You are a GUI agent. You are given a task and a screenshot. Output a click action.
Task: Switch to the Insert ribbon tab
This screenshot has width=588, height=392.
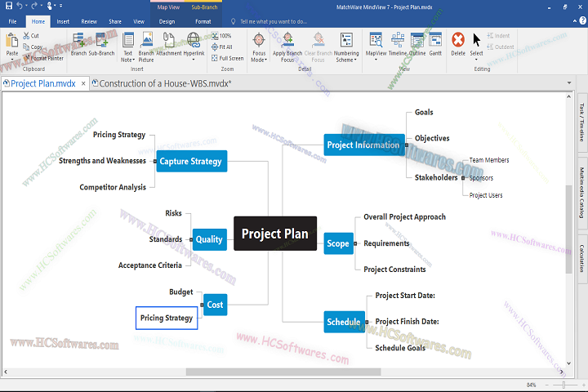[63, 22]
